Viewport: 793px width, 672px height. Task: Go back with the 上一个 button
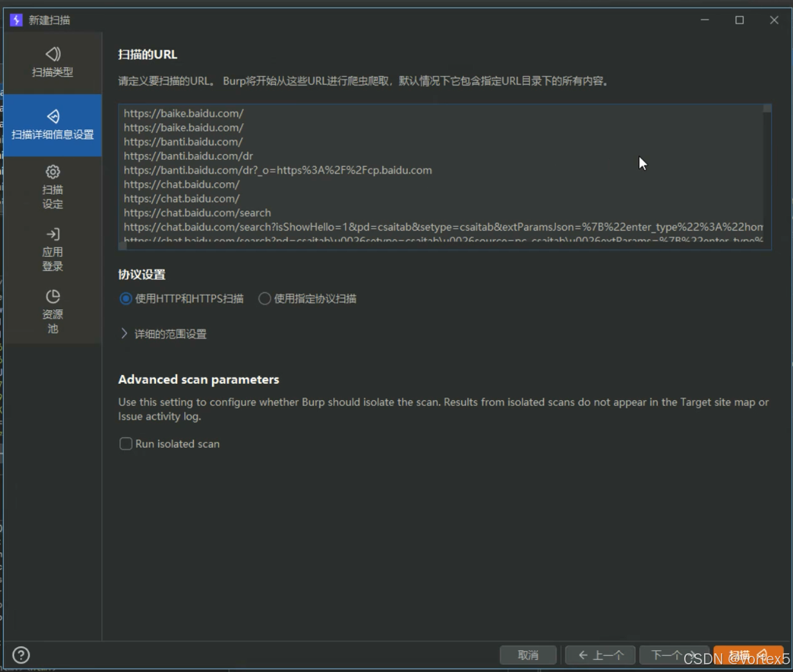click(600, 655)
